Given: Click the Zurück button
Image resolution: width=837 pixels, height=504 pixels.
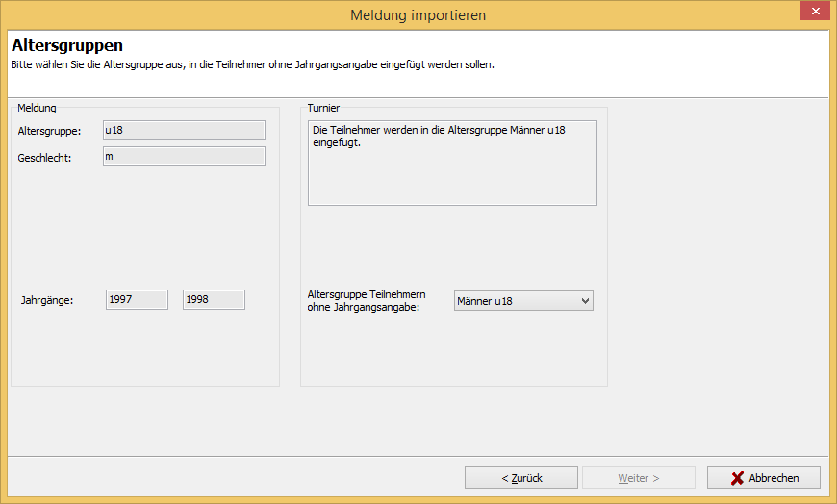Looking at the screenshot, I should 521,478.
